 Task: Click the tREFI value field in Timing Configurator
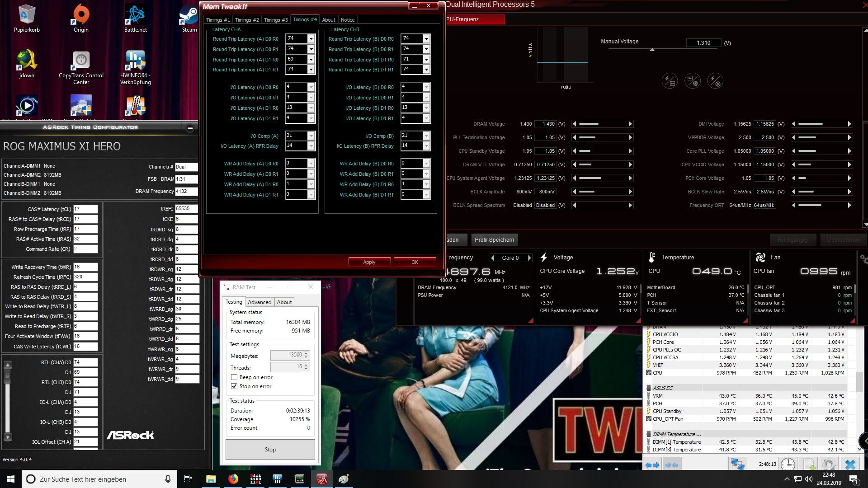click(186, 209)
